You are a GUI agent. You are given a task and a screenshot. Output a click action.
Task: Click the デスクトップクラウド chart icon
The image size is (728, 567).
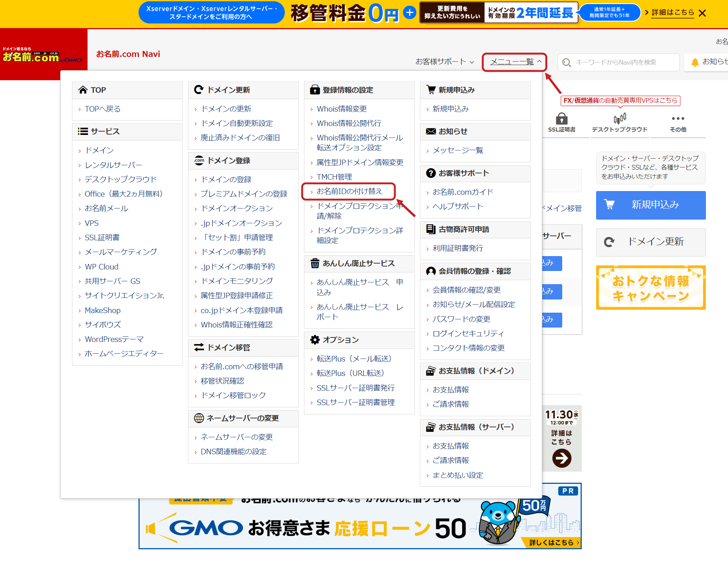click(619, 119)
